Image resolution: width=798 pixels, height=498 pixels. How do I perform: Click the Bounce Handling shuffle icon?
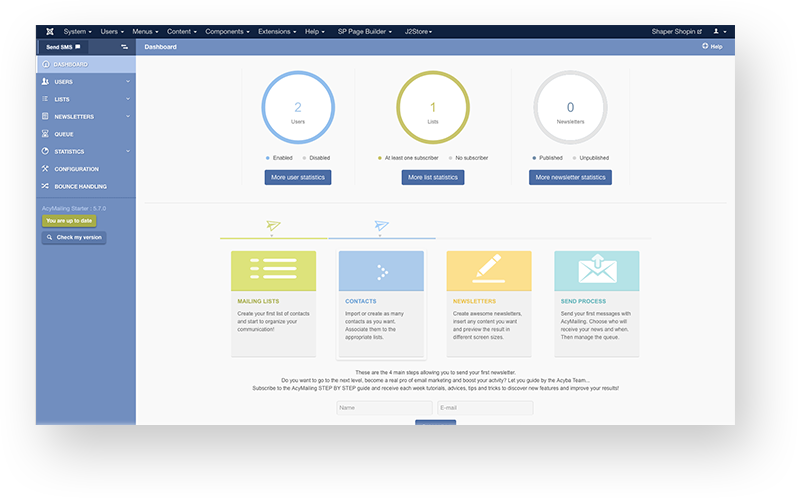tap(45, 186)
